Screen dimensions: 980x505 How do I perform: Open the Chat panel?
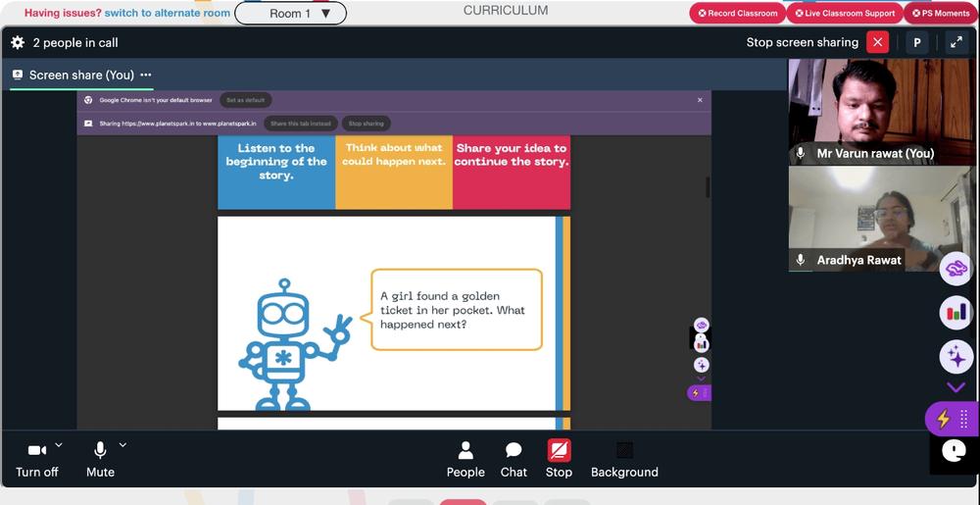point(514,459)
